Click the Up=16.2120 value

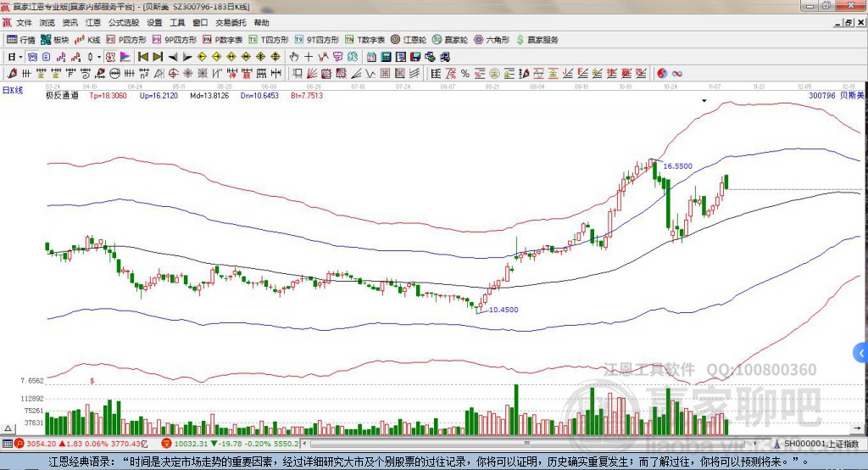click(x=159, y=95)
